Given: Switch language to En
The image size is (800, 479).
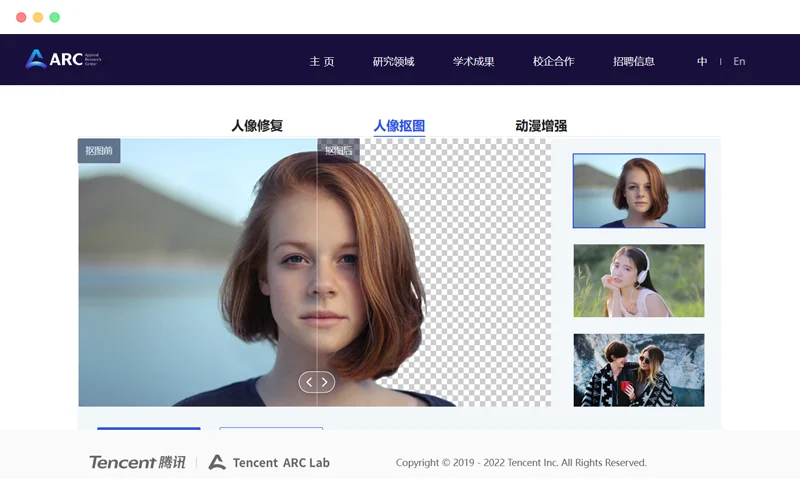Looking at the screenshot, I should point(739,61).
